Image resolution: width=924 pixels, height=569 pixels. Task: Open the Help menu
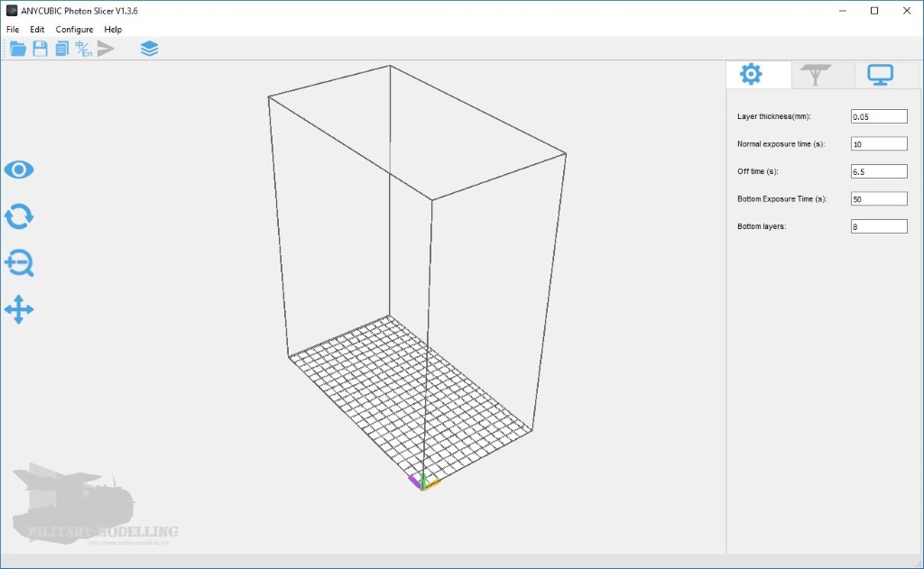(113, 30)
